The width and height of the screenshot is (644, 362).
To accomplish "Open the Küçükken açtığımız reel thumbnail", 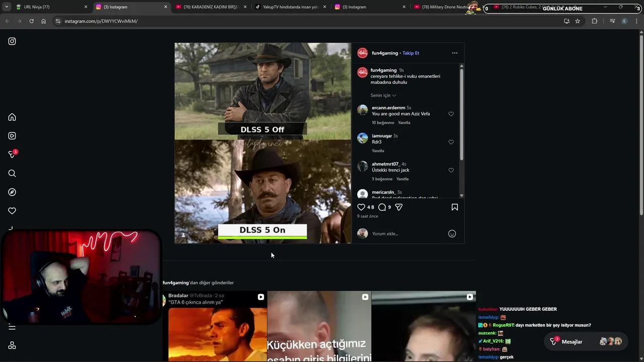I will [319, 326].
